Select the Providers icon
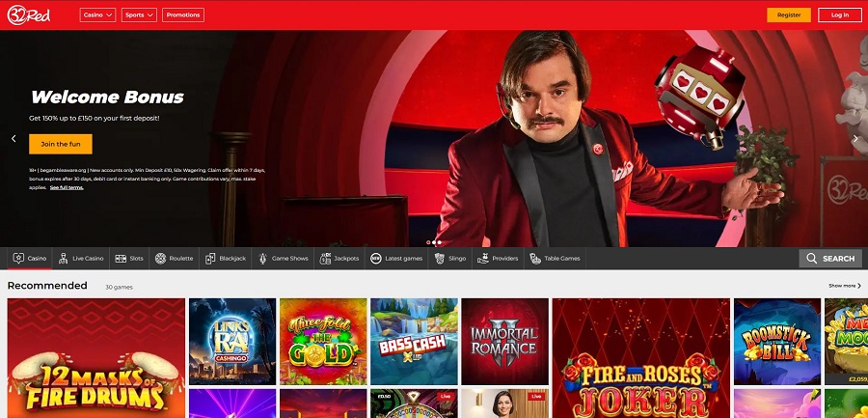This screenshot has width=868, height=418. [x=483, y=259]
